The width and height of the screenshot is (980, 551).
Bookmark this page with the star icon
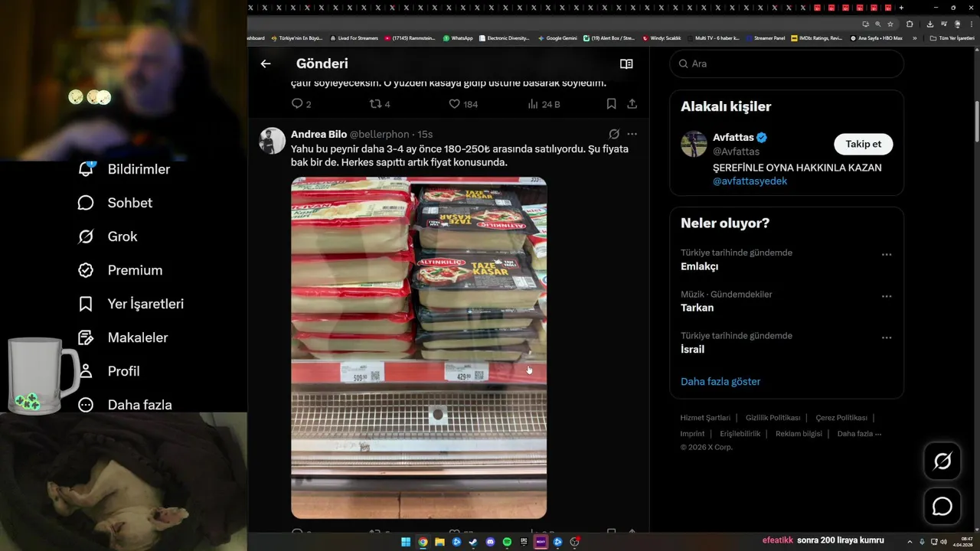pyautogui.click(x=890, y=24)
